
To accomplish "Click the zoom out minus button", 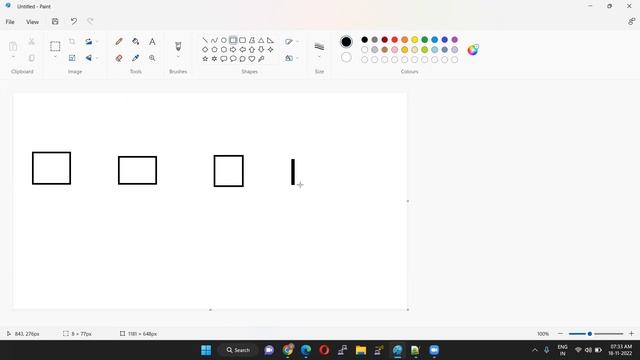I will point(560,334).
